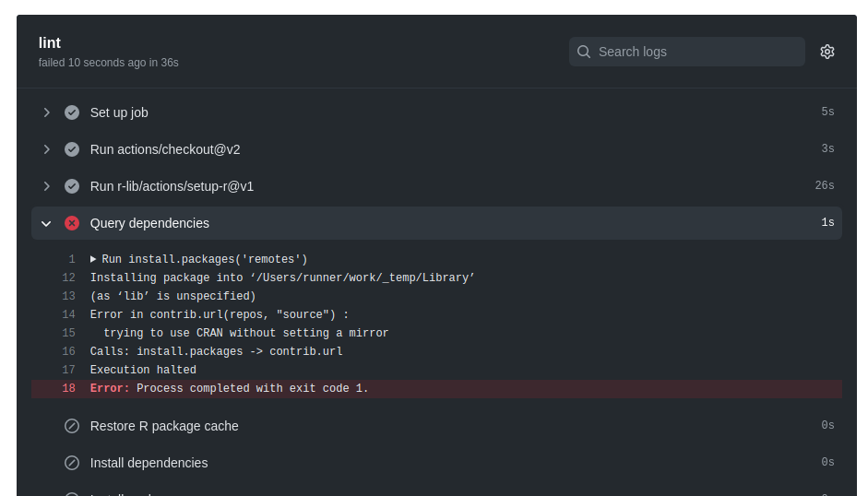Click the success check icon for actions/checkout@v2
The width and height of the screenshot is (868, 496).
pyautogui.click(x=72, y=149)
